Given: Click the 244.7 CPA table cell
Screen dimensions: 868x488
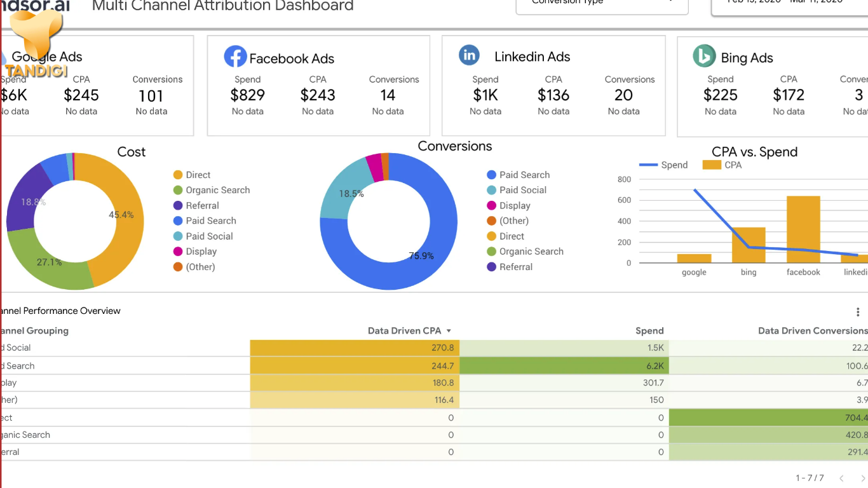Looking at the screenshot, I should point(355,365).
